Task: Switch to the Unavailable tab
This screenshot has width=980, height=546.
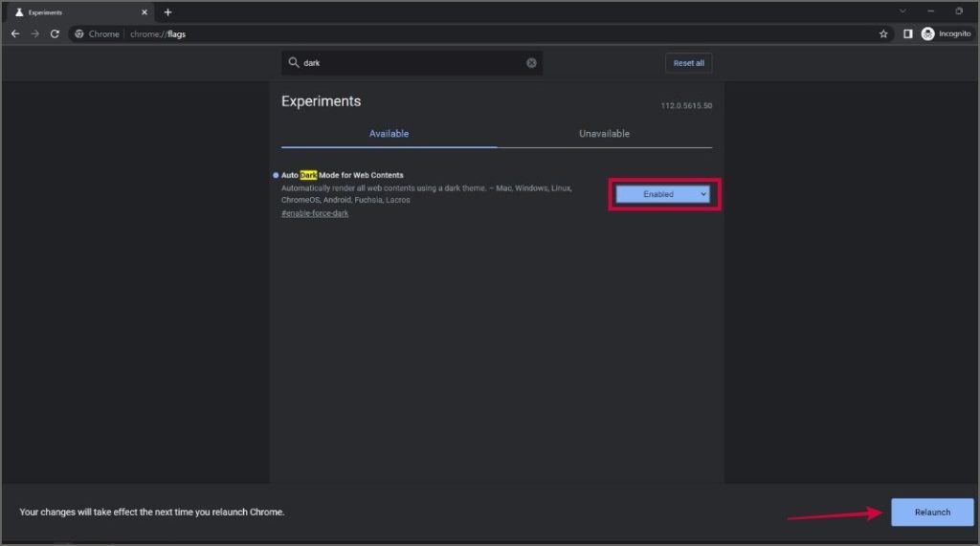Action: point(604,134)
